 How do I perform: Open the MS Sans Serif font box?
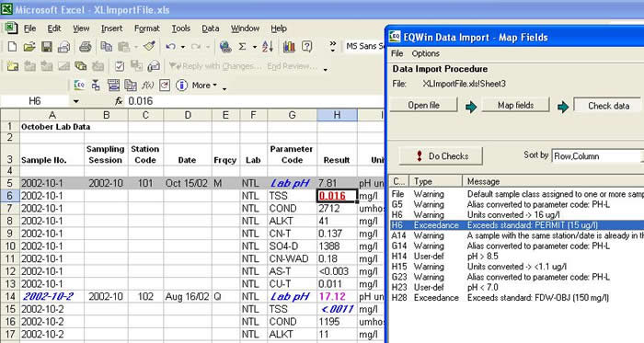point(364,46)
